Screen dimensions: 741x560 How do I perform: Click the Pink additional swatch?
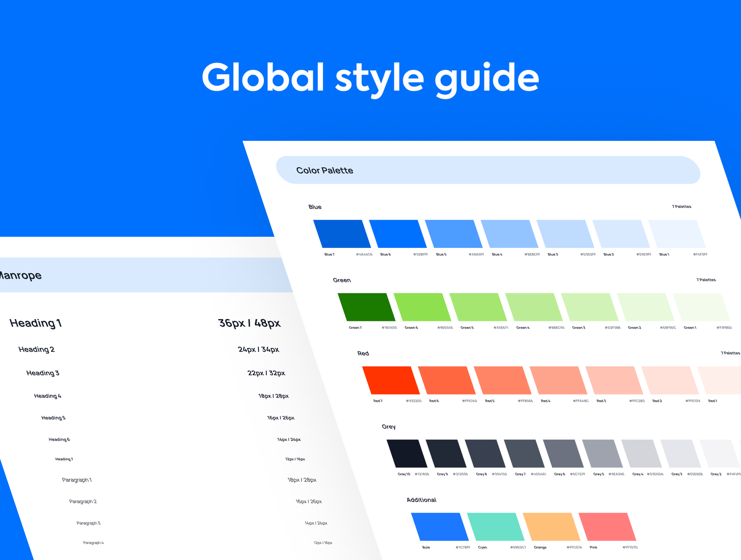point(607,527)
